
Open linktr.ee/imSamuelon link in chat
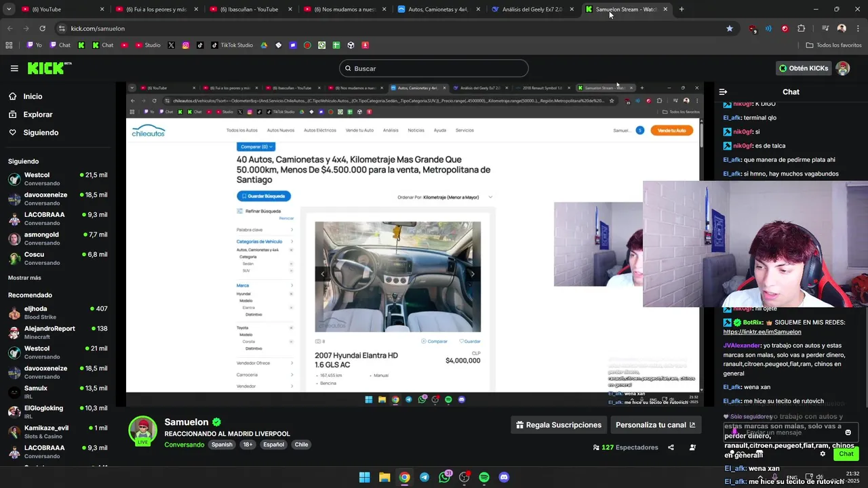(x=762, y=332)
